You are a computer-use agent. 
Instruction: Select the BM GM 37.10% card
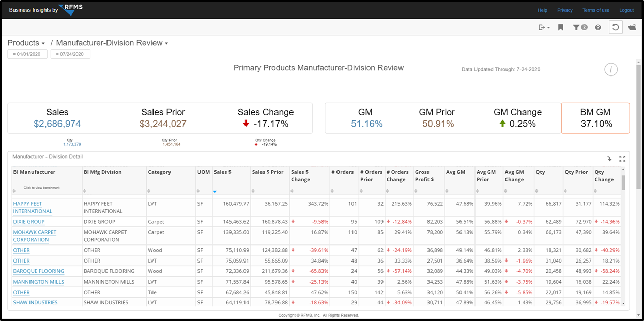click(x=595, y=118)
